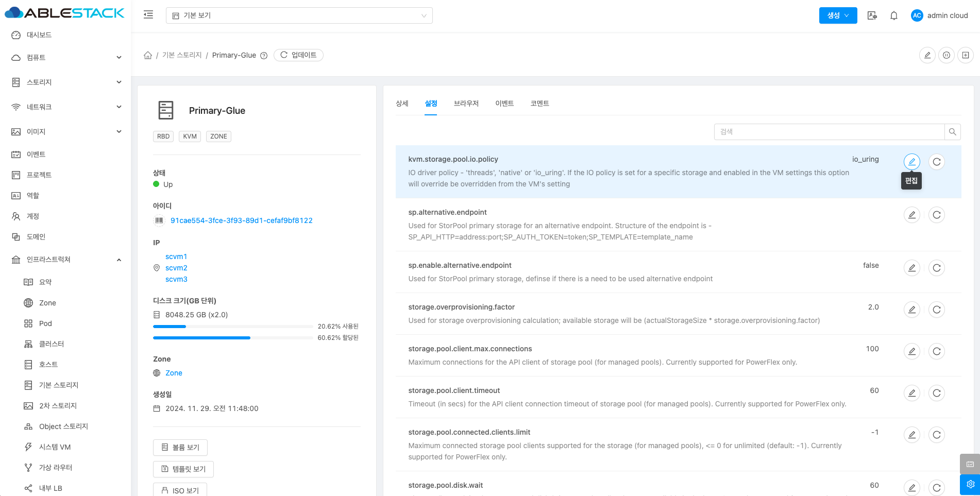This screenshot has height=496, width=980.
Task: Open the scvm2 IP link
Action: point(176,268)
